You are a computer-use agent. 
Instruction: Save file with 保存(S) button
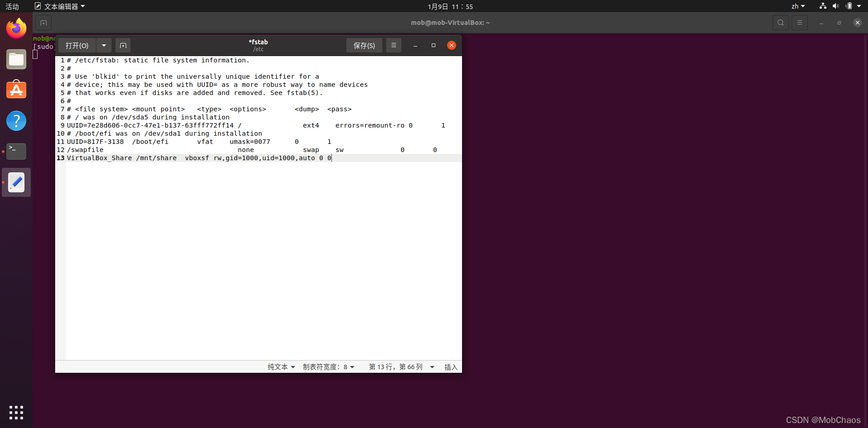click(364, 45)
